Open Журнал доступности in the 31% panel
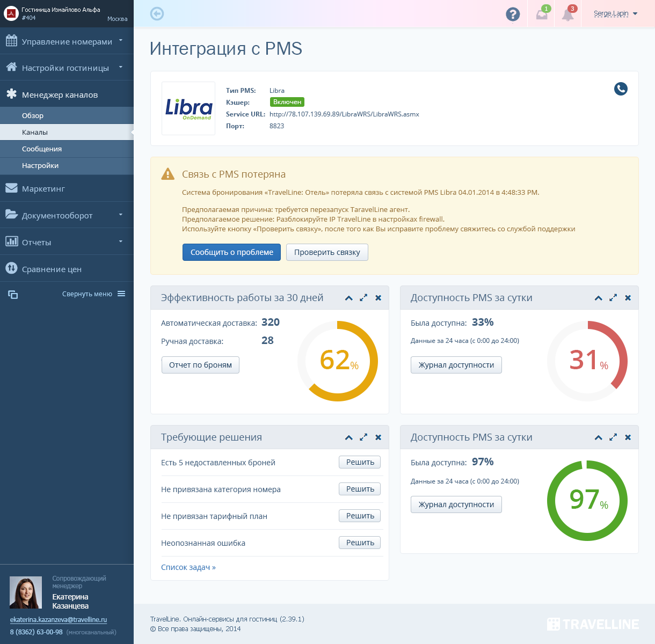This screenshot has width=655, height=644. (456, 365)
